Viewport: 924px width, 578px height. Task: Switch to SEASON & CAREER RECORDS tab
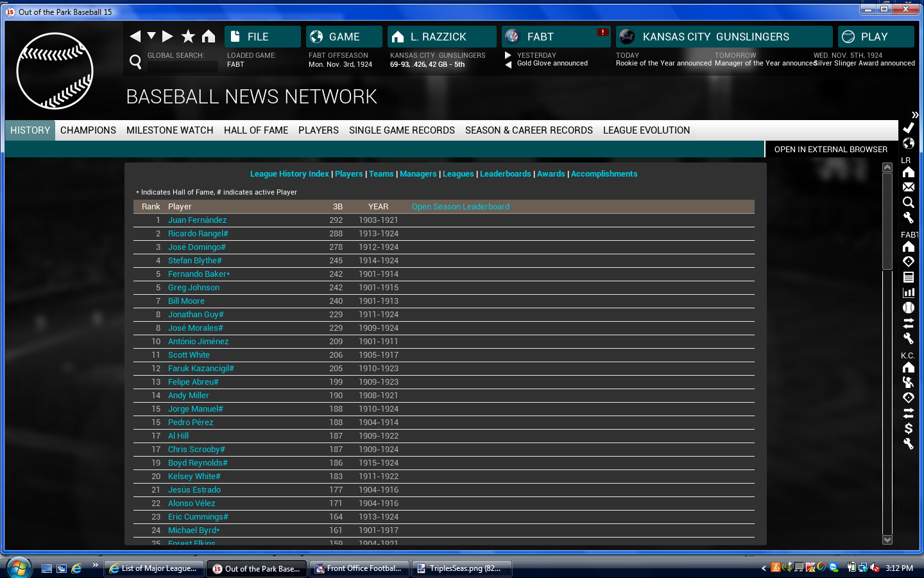coord(529,130)
